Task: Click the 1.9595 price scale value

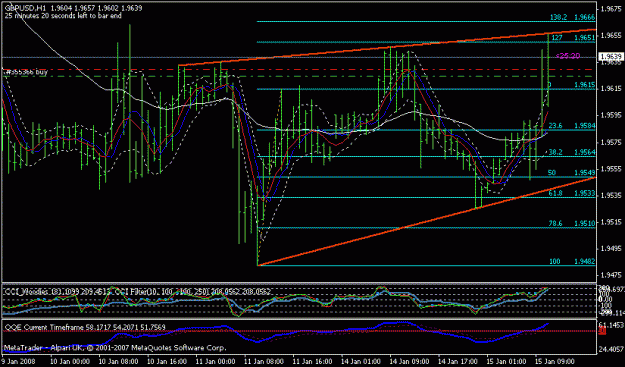Action: coord(611,116)
